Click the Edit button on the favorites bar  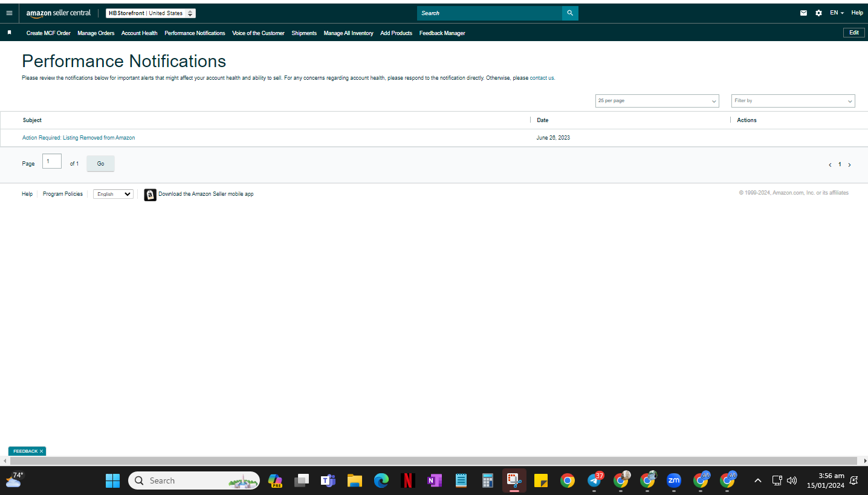point(853,33)
